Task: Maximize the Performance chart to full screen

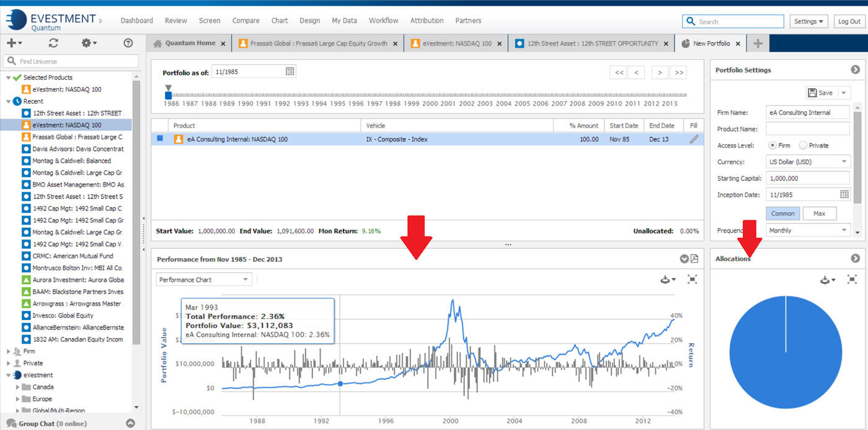Action: point(693,279)
